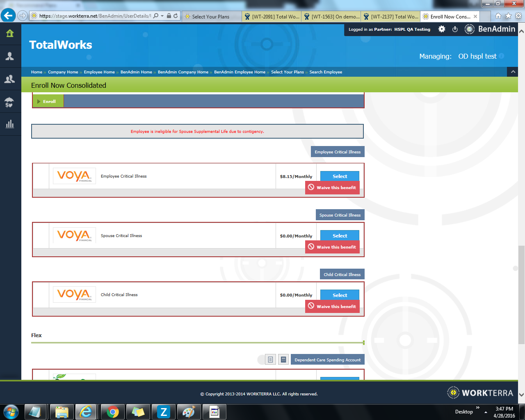Screen dimensions: 525x420
Task: Toggle the calculator view for Dependent Care plans
Action: tap(283, 359)
